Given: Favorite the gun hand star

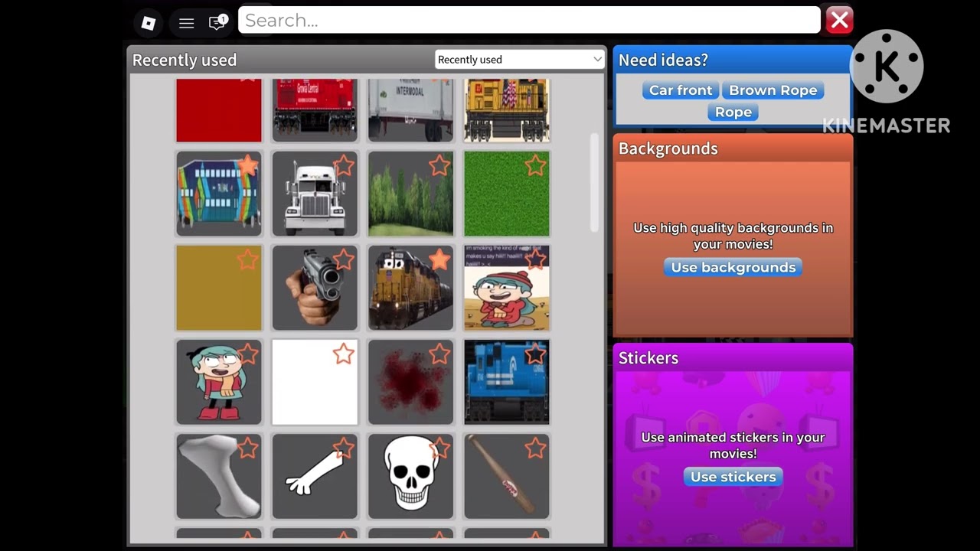Looking at the screenshot, I should tap(344, 259).
